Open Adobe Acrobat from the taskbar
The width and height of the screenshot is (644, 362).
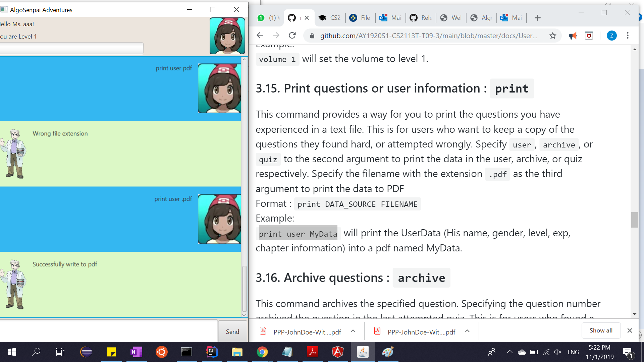coord(313,352)
